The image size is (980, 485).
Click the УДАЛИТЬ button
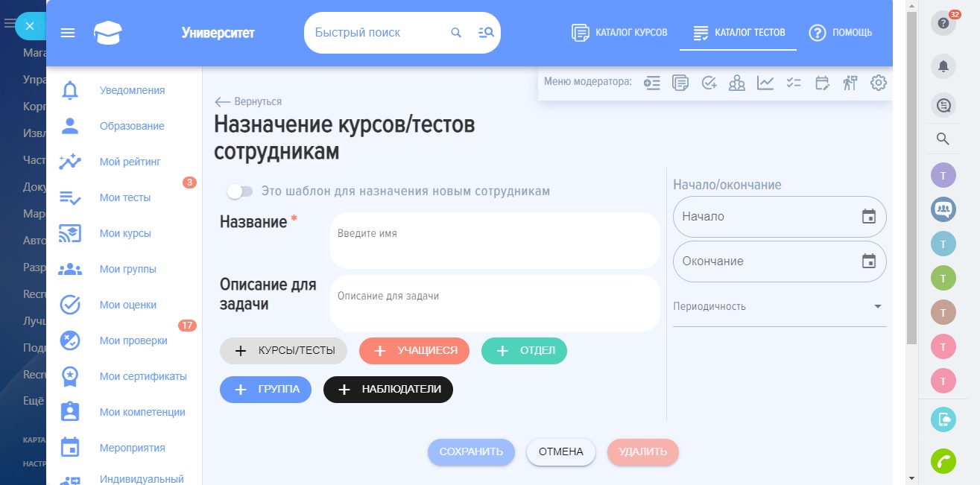pyautogui.click(x=643, y=452)
